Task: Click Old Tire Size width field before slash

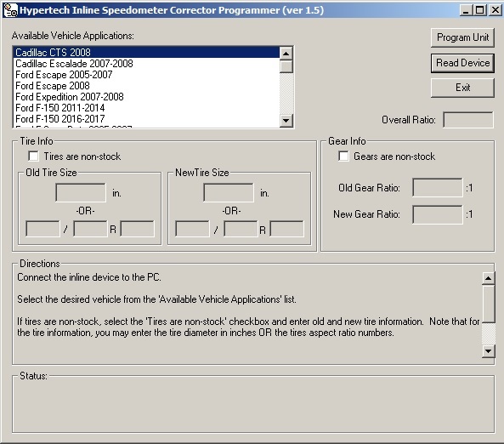Action: 42,229
